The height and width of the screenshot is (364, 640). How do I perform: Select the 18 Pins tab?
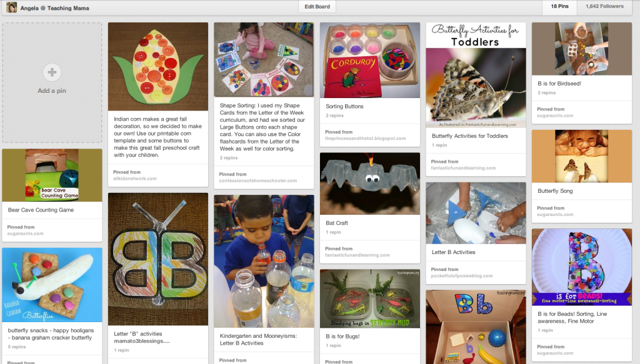coord(559,6)
